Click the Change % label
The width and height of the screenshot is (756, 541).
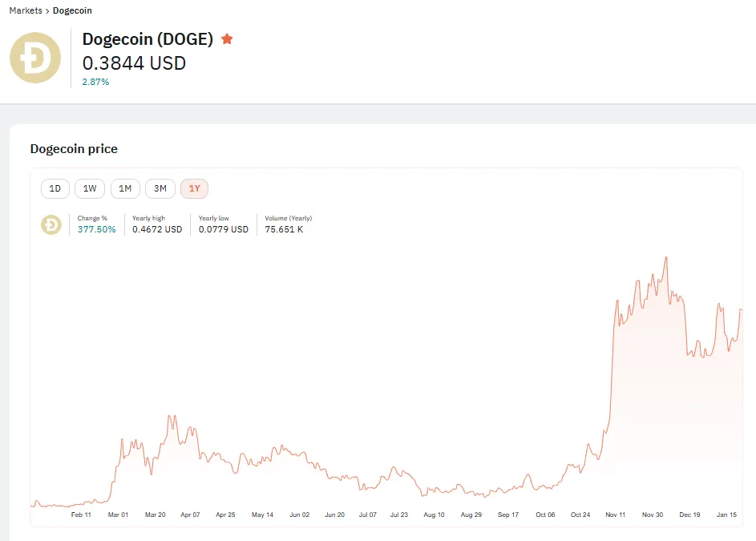coord(92,219)
